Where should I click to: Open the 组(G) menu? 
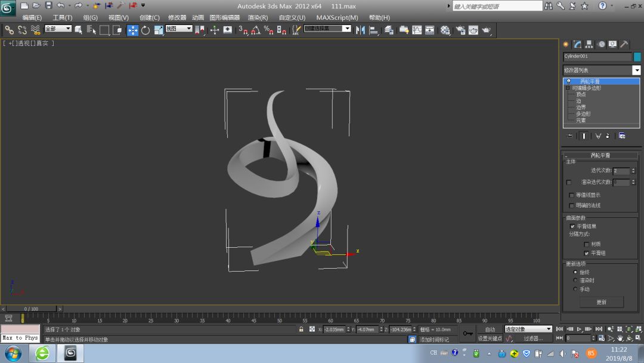pyautogui.click(x=91, y=18)
